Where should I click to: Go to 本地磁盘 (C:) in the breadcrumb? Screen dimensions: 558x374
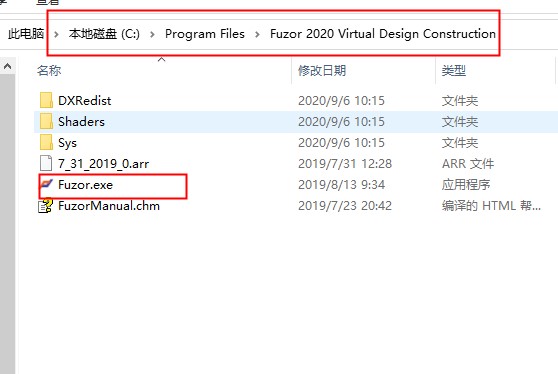click(104, 34)
